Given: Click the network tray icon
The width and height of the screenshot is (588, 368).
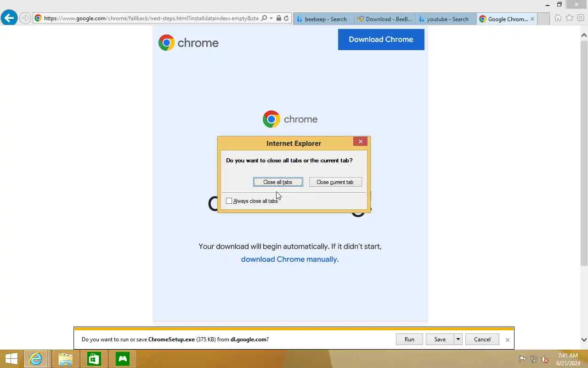Looking at the screenshot, I should click(x=534, y=359).
